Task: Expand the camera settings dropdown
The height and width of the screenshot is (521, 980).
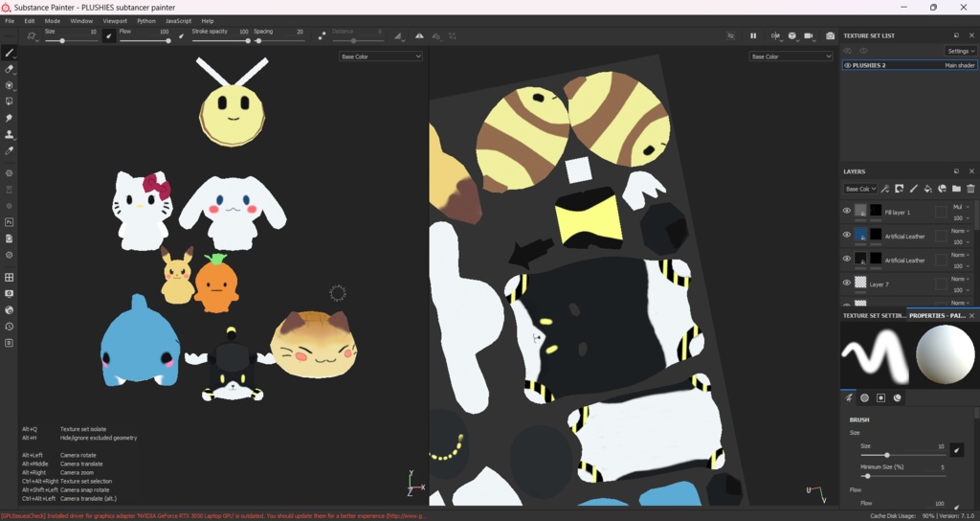Action: coord(809,36)
